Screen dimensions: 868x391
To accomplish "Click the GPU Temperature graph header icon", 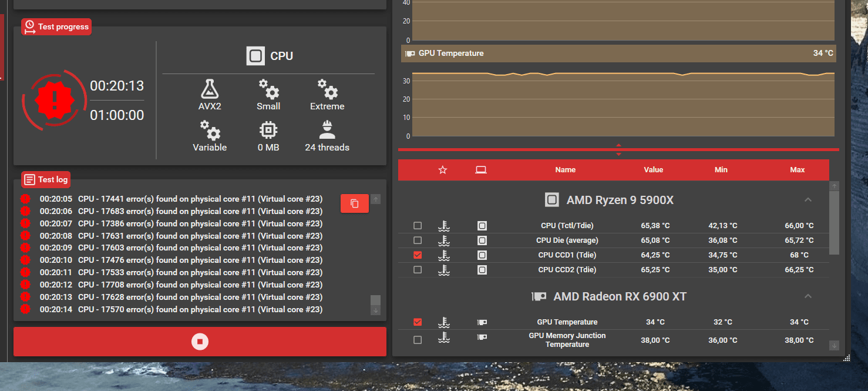I will (410, 54).
